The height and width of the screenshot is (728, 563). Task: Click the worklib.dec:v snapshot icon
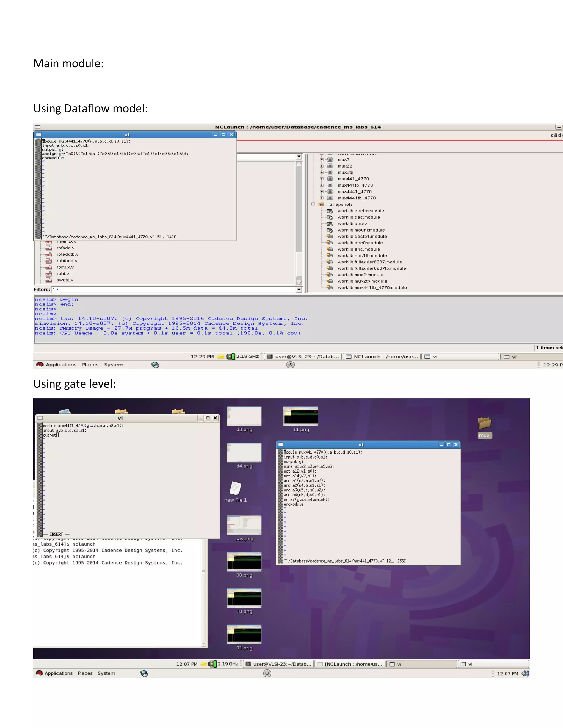pos(330,224)
